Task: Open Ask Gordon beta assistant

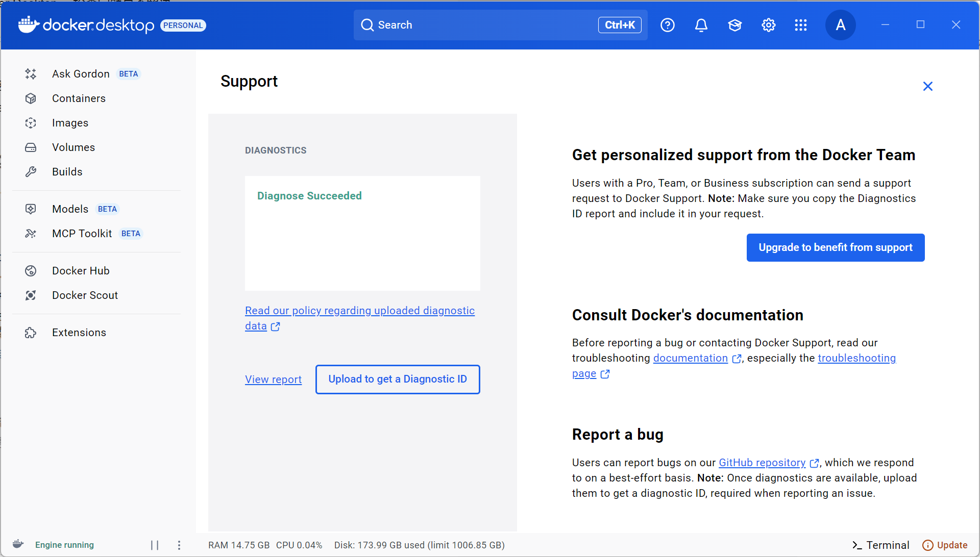Action: click(81, 73)
